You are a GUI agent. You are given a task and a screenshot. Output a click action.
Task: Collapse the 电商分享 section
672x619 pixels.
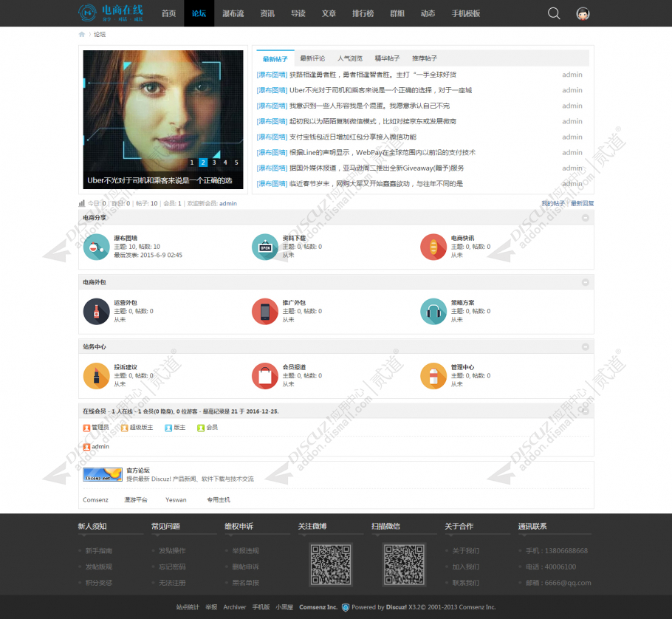(x=585, y=218)
